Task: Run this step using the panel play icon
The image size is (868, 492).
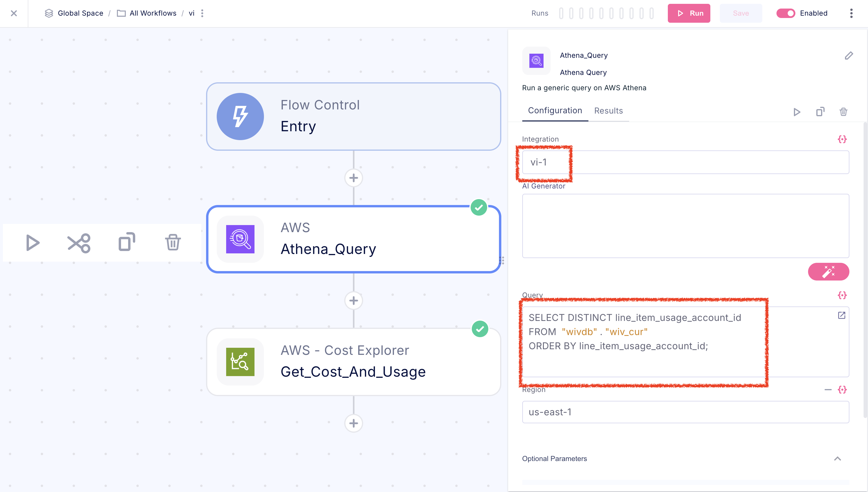Action: point(797,112)
